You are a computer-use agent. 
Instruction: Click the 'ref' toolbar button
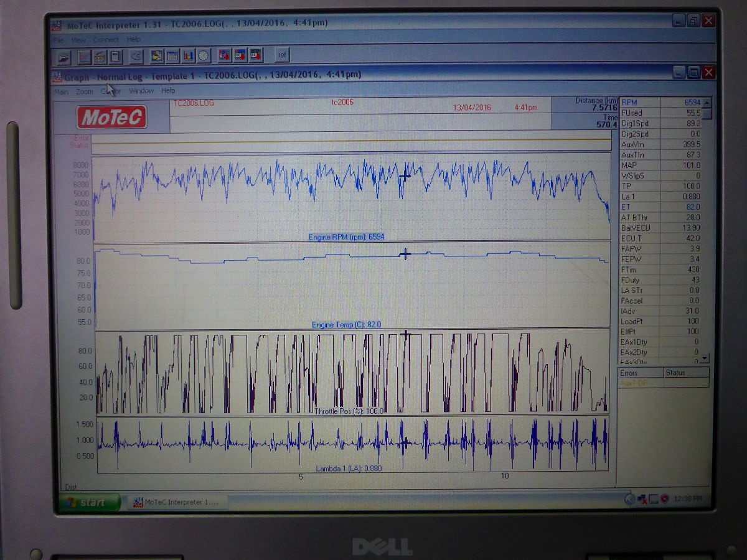click(282, 55)
